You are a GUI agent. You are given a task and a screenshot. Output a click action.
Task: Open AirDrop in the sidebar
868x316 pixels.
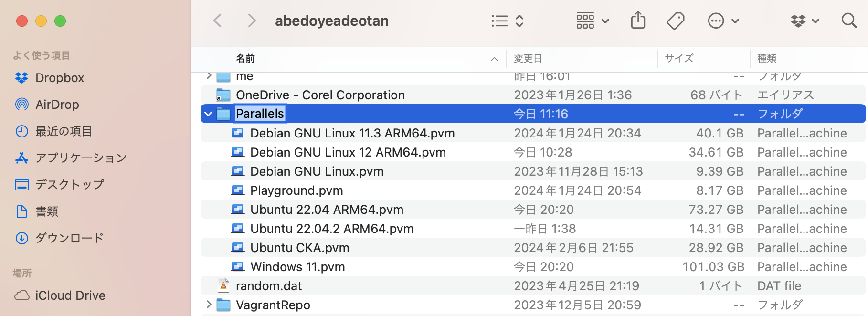[57, 105]
